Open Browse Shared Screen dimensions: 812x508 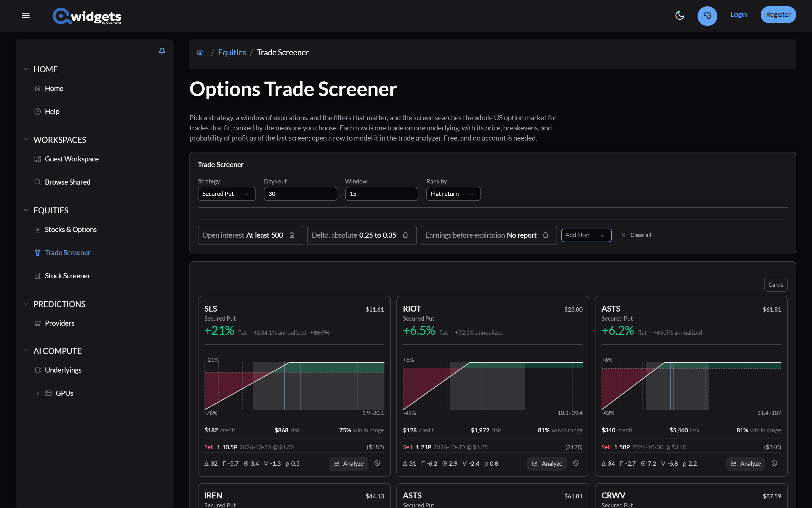(67, 182)
